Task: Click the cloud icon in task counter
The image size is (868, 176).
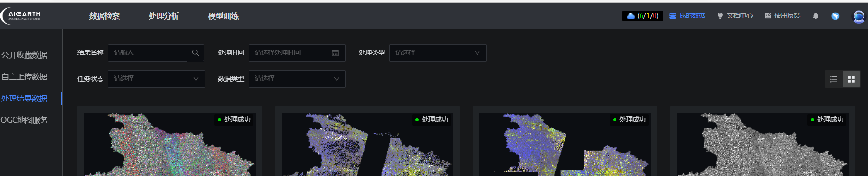Action: [630, 16]
